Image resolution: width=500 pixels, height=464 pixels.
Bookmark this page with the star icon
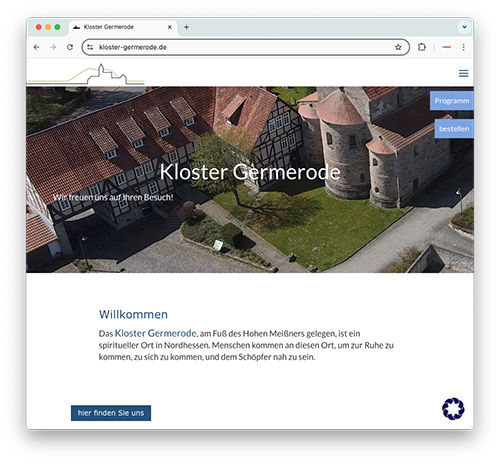pyautogui.click(x=398, y=47)
